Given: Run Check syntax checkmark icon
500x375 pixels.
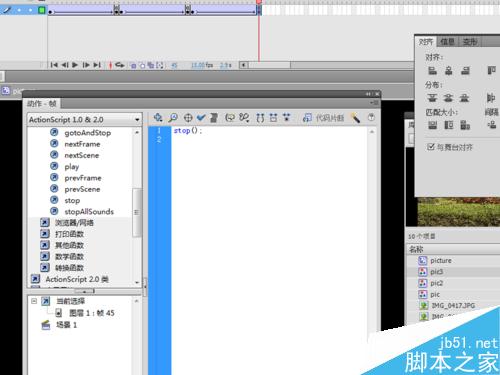Looking at the screenshot, I should pyautogui.click(x=201, y=117).
